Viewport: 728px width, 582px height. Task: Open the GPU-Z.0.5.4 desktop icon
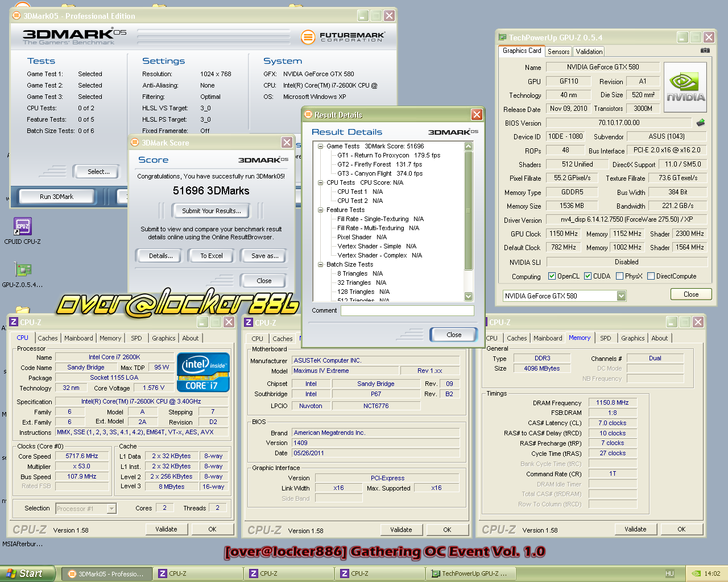[x=22, y=274]
